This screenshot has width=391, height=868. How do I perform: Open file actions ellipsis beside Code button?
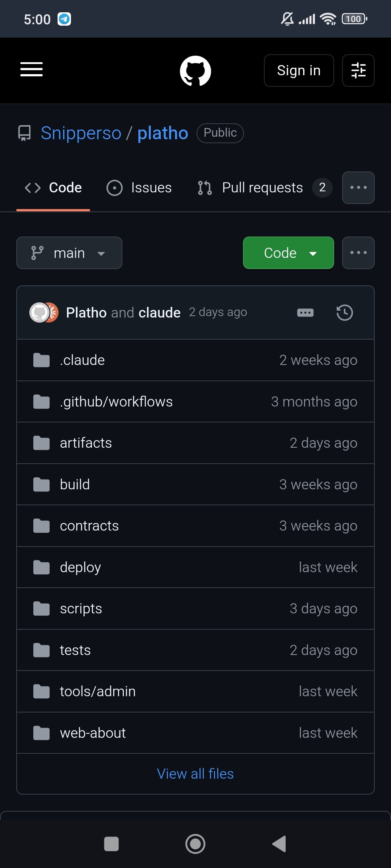[x=358, y=253]
